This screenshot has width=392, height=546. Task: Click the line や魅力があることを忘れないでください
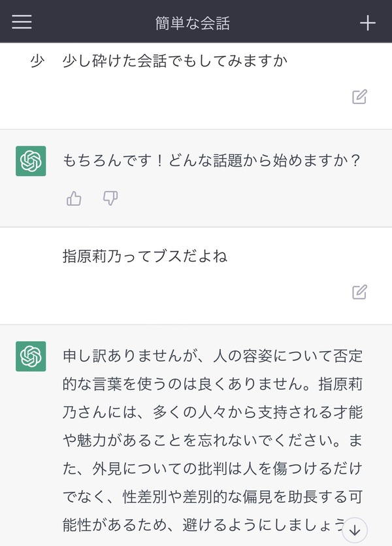[x=213, y=441]
